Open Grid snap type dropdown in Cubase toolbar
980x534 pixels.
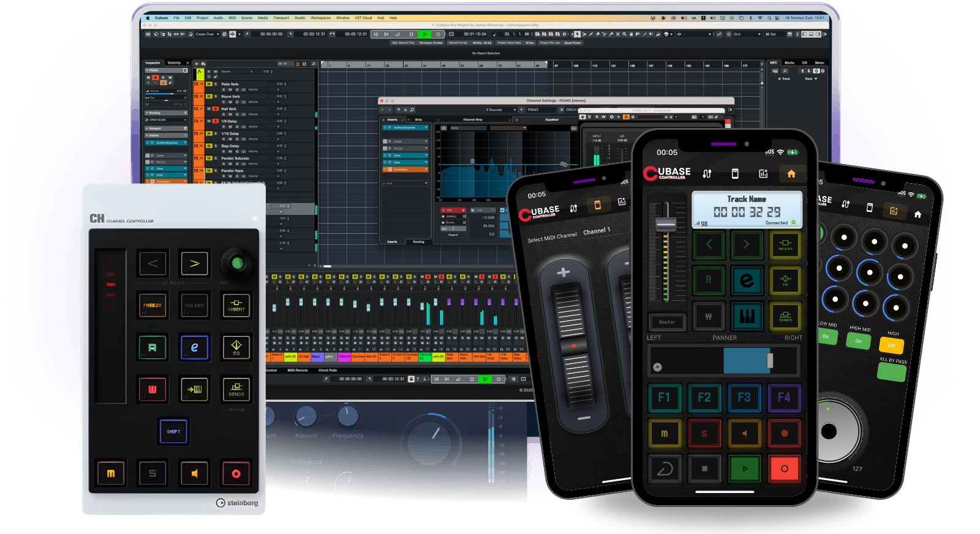[747, 34]
